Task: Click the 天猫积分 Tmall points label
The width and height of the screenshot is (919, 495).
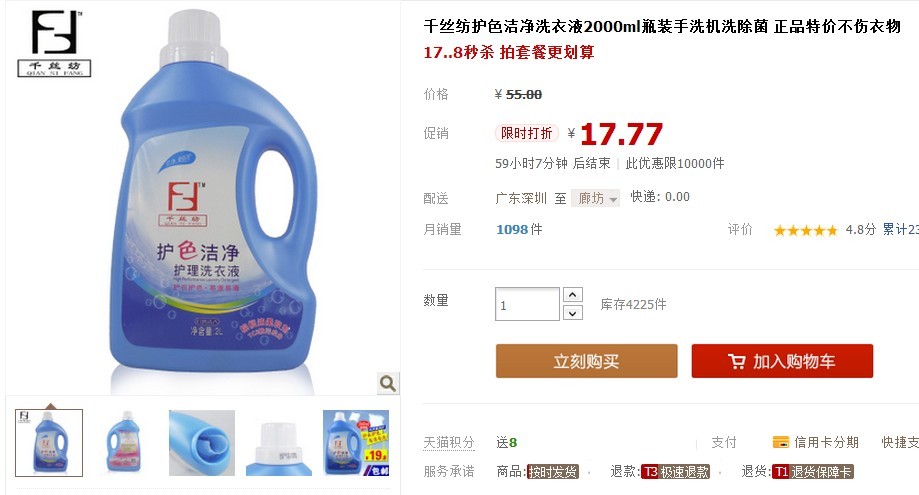Action: point(449,442)
